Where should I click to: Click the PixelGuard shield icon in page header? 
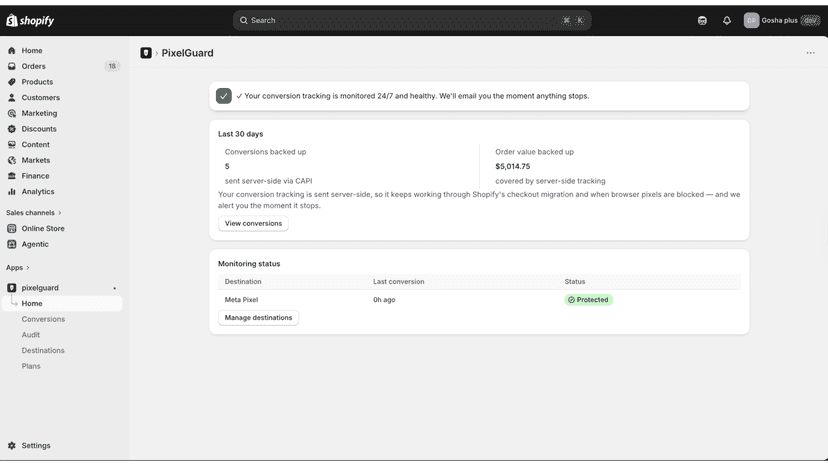(146, 53)
